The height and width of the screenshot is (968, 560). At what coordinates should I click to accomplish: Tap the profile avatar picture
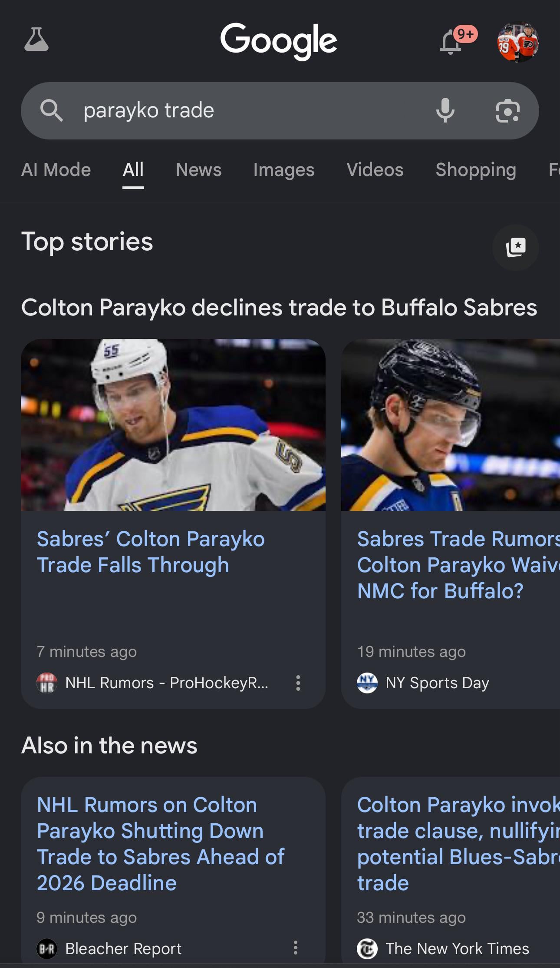(517, 42)
